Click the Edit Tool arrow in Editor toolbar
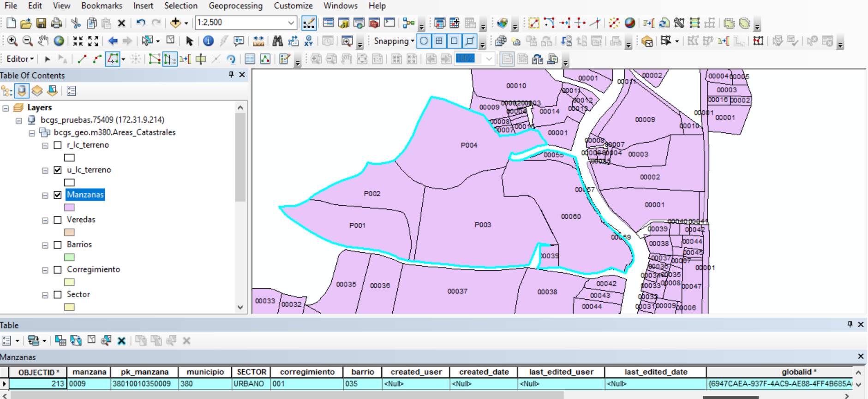 [47, 59]
